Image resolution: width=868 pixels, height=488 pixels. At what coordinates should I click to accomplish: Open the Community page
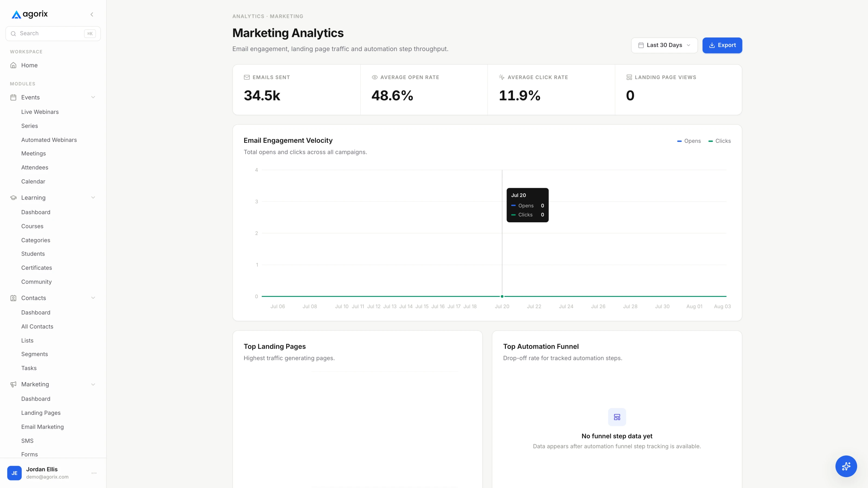36,282
